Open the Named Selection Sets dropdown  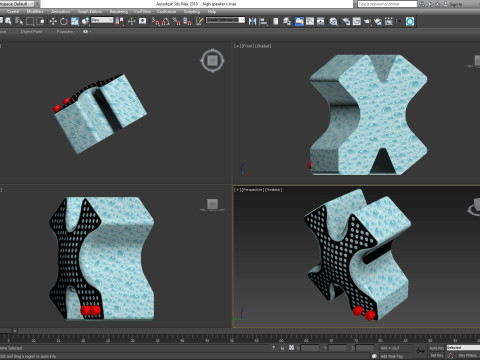click(x=225, y=20)
